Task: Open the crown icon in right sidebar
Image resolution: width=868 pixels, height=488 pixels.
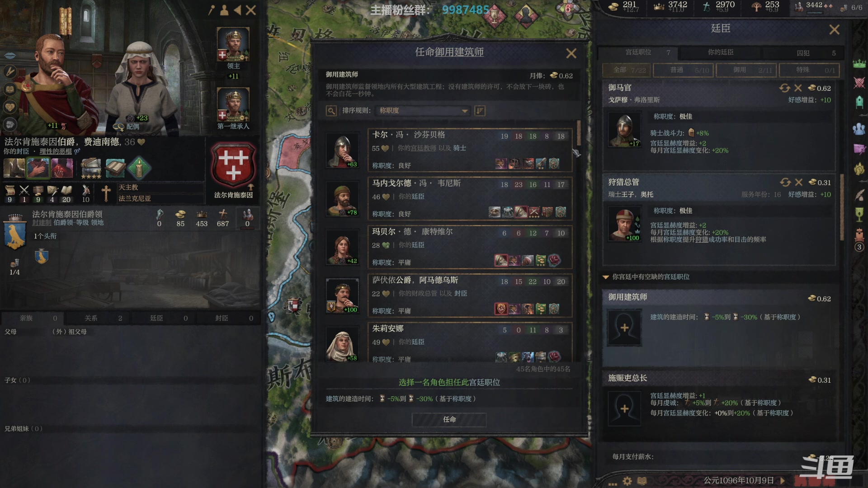Action: [859, 64]
